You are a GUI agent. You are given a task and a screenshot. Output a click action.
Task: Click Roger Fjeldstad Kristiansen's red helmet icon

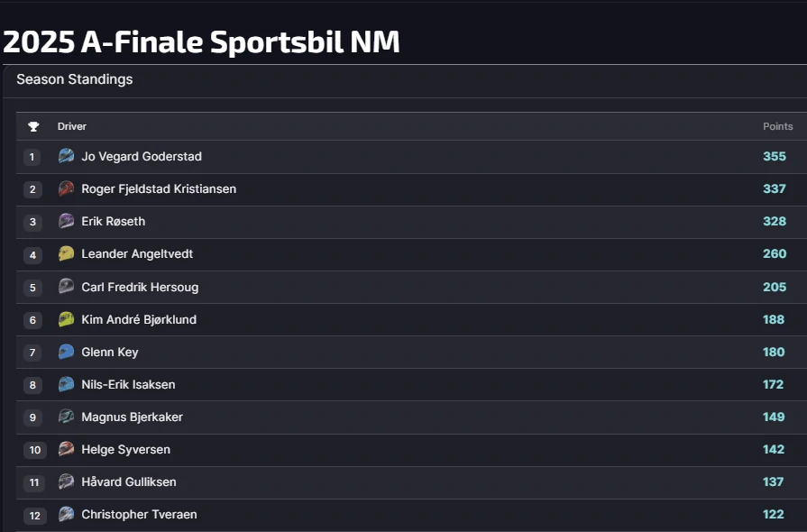(x=66, y=188)
